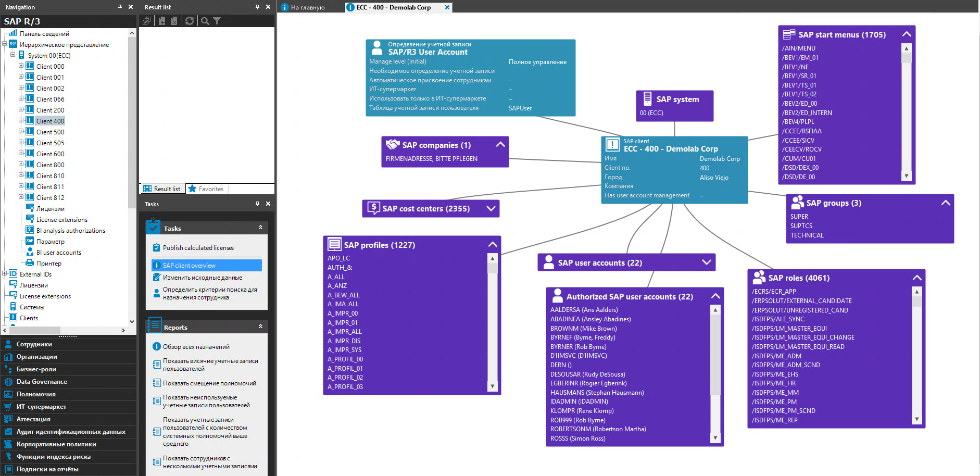Close the Tasks panel
This screenshot has height=476, width=980.
pos(268,204)
